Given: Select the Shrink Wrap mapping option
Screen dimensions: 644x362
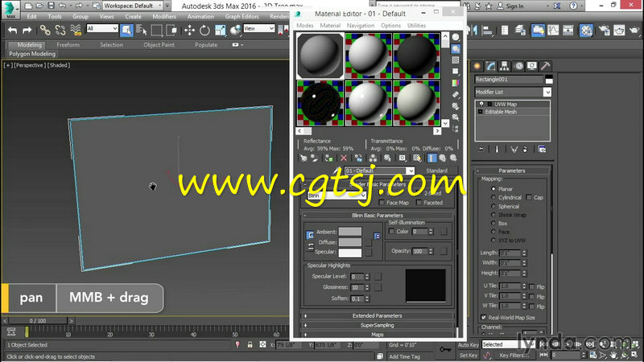Looking at the screenshot, I should [x=493, y=215].
